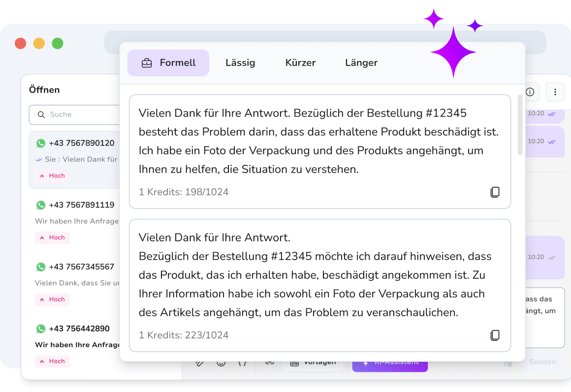571x392 pixels.
Task: Copy the second AI response (223/1024)
Action: [495, 335]
